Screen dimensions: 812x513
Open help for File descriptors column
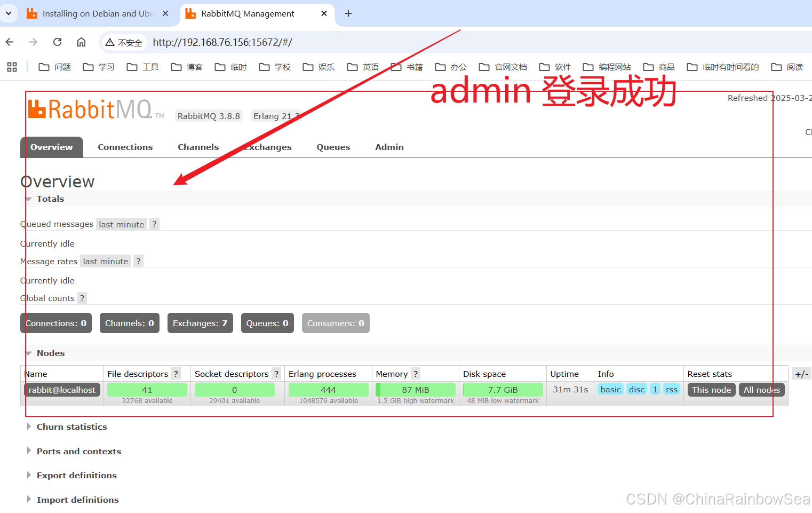[176, 374]
